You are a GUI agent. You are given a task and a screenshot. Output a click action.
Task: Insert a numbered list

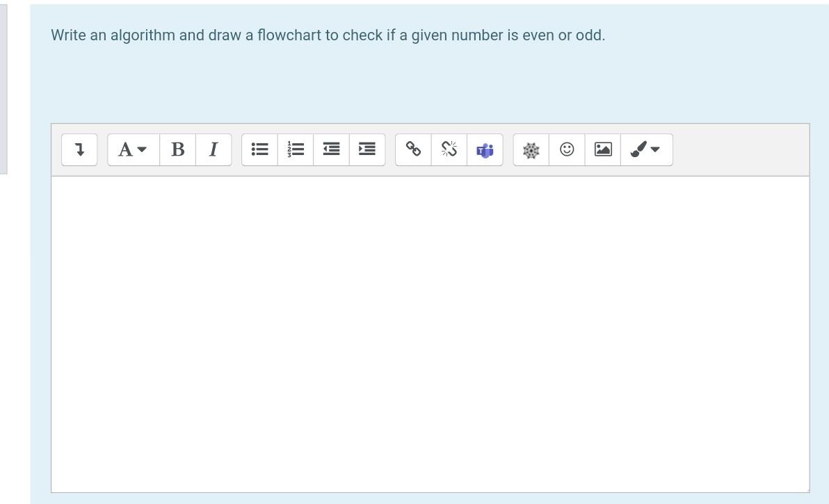[x=295, y=149]
